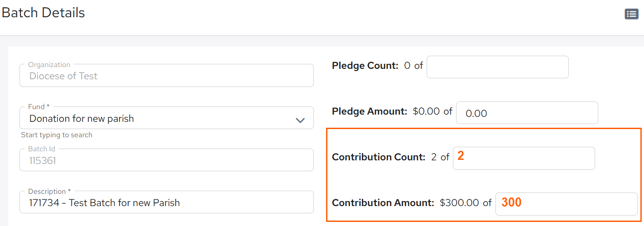Click the $300.00 of contribution total text
Screen dimensions: 644x226
(x=466, y=203)
